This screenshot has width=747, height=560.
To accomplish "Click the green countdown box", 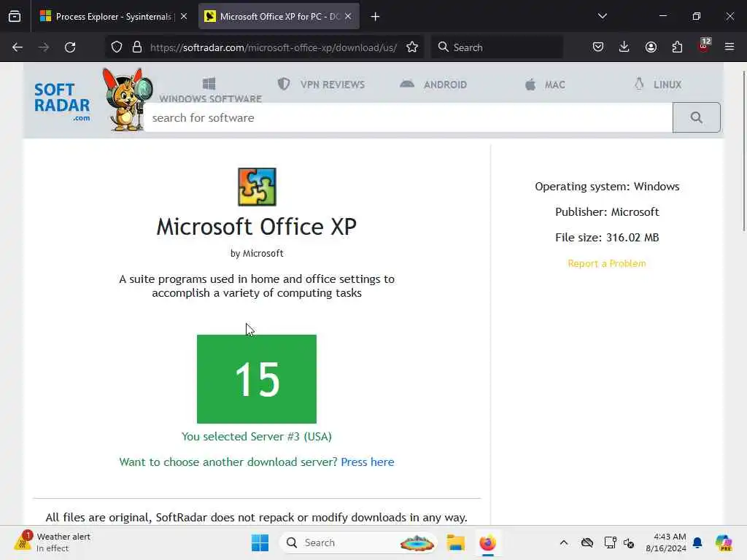I will tap(257, 379).
